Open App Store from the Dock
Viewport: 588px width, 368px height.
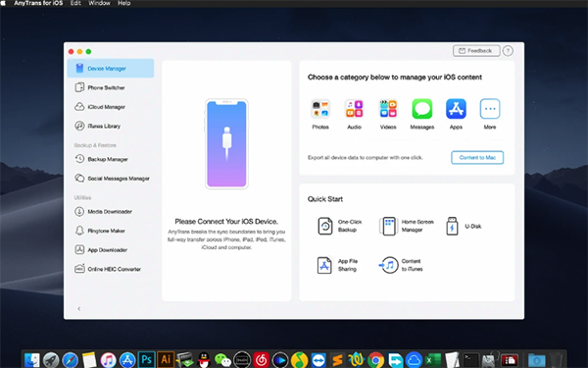click(127, 360)
